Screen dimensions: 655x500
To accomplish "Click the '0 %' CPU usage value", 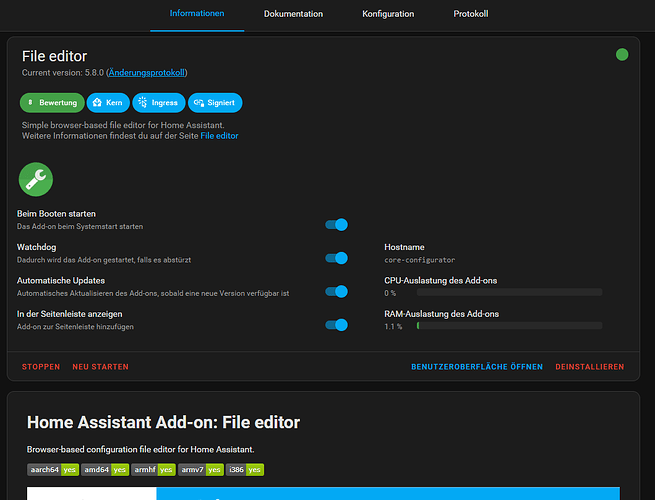I will (390, 293).
